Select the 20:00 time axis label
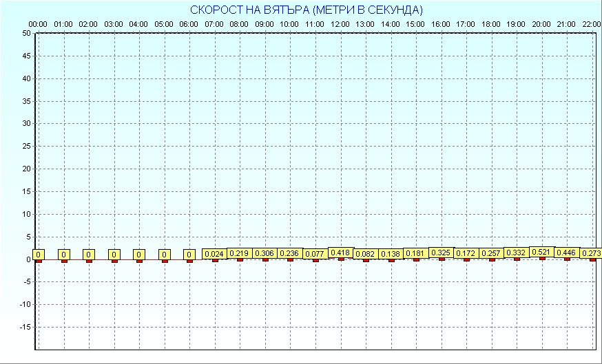Viewport: 602px width, 364px height. (541, 24)
